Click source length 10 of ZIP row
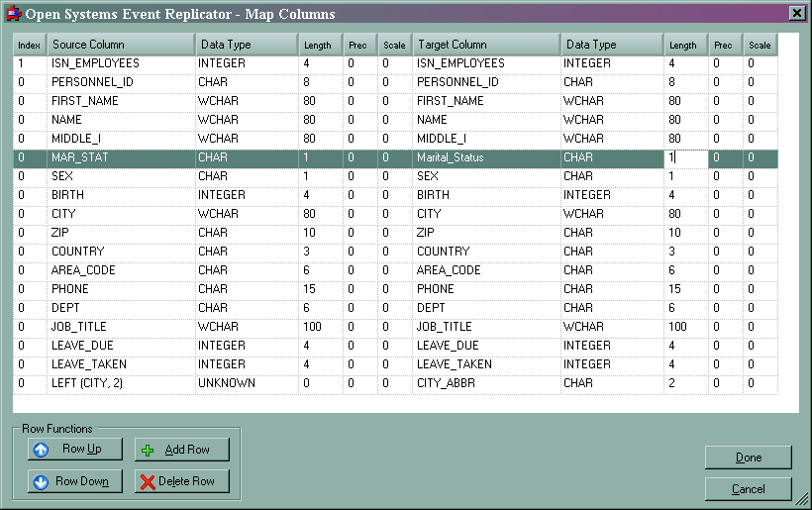Screen dimensions: 812x510 pos(321,233)
